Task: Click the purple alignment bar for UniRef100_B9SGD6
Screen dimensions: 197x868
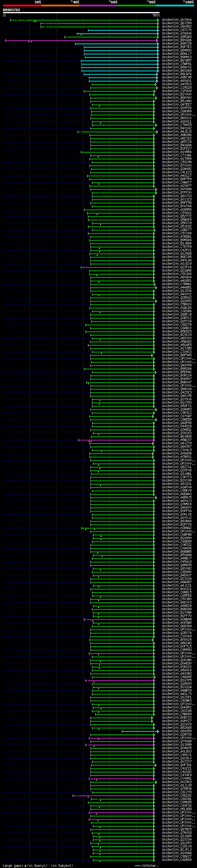Action: click(82, 40)
